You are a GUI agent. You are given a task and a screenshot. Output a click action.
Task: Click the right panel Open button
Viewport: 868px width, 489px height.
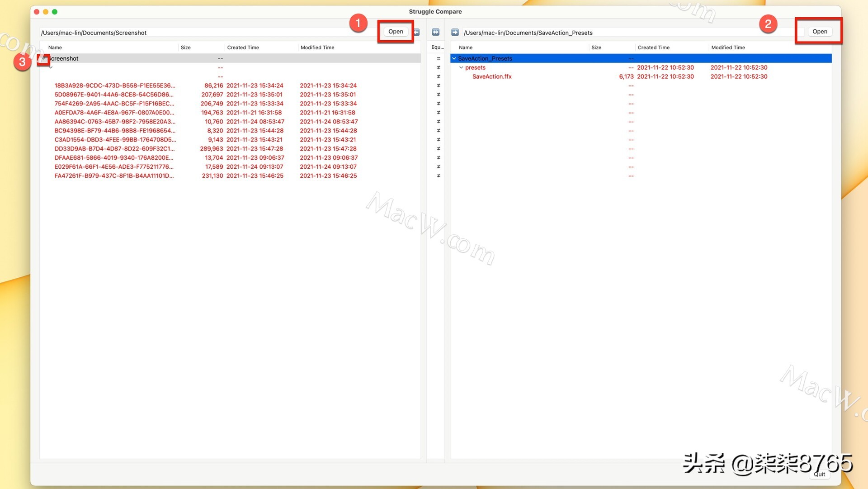point(820,31)
